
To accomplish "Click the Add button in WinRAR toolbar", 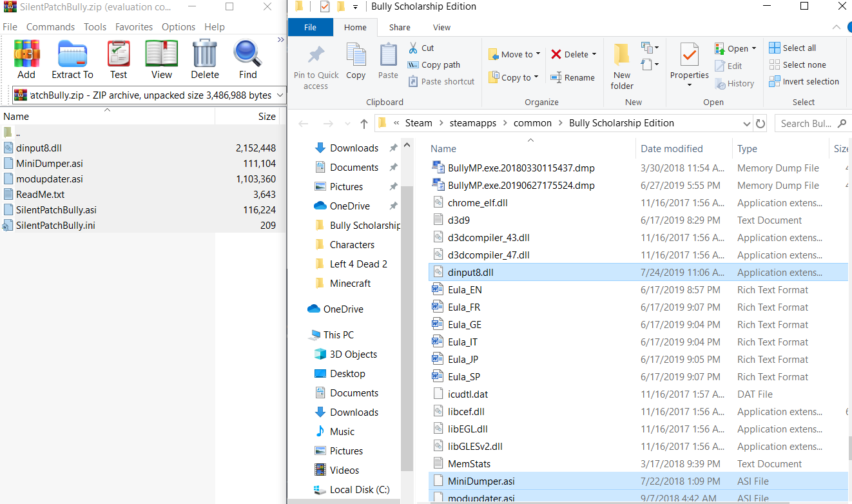I will pyautogui.click(x=26, y=59).
